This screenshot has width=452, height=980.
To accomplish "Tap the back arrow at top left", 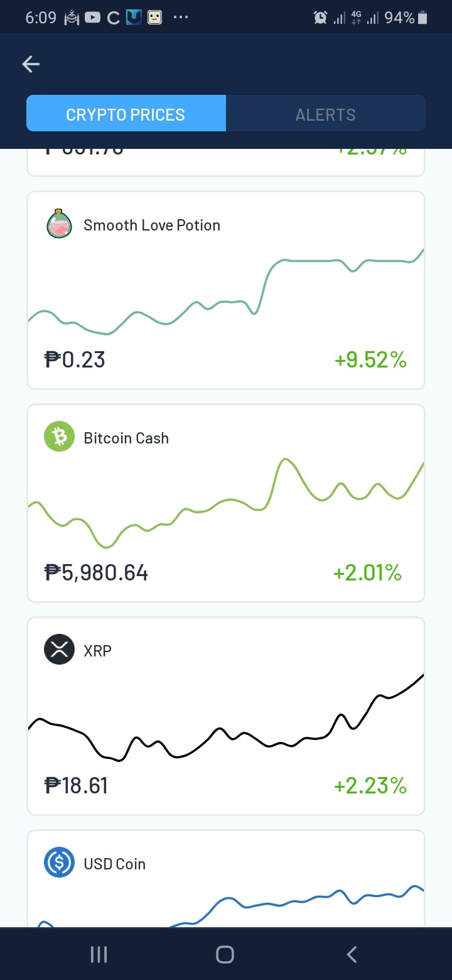I will pyautogui.click(x=31, y=64).
